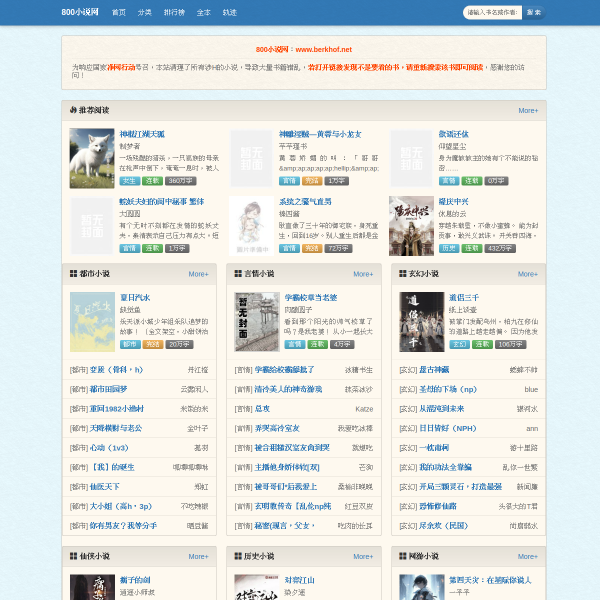
Task: Open the 排行榜 navigation item
Action: coord(174,13)
